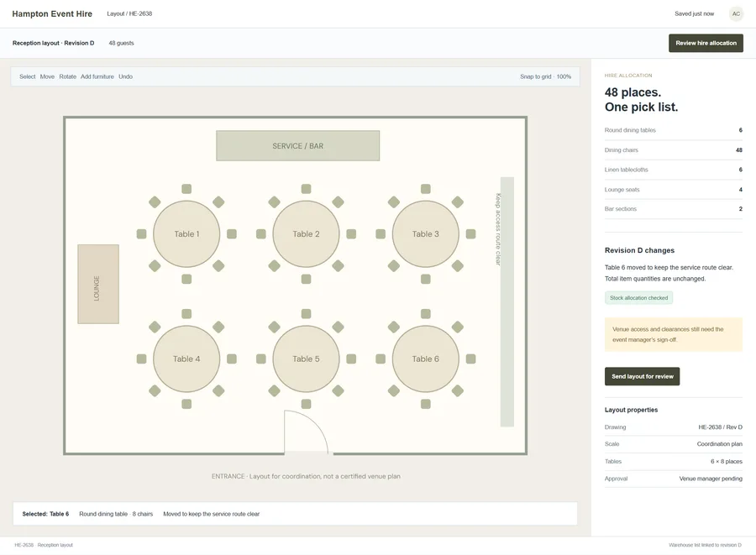Image resolution: width=756 pixels, height=555 pixels.
Task: Select the Lounge furniture block
Action: point(98,285)
